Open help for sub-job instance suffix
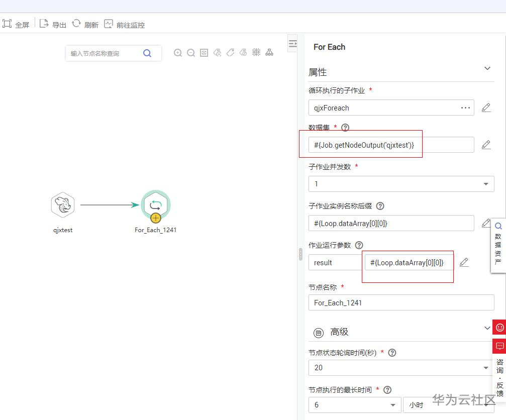Image resolution: width=506 pixels, height=420 pixels. tap(380, 206)
